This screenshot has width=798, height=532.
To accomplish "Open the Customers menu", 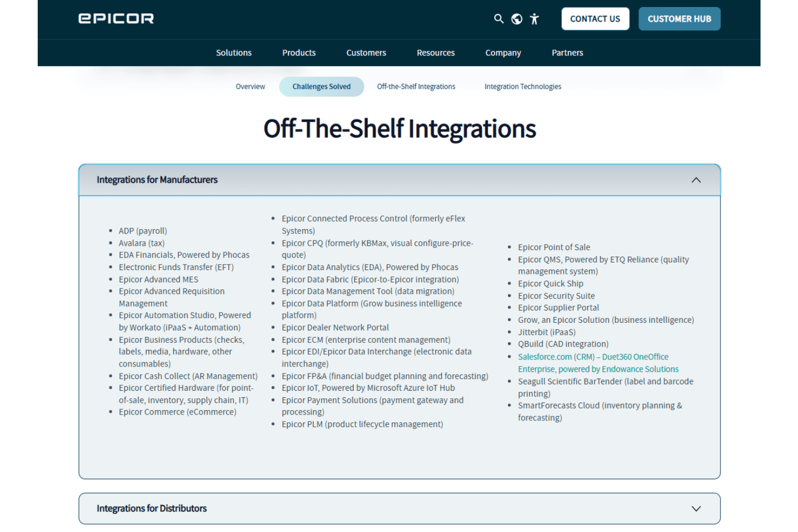I will pos(366,53).
